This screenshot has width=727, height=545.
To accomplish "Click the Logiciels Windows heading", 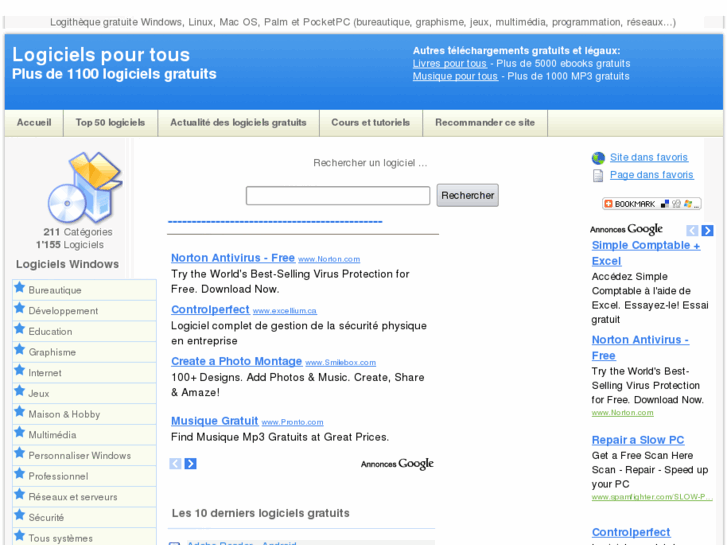I will pos(67,264).
